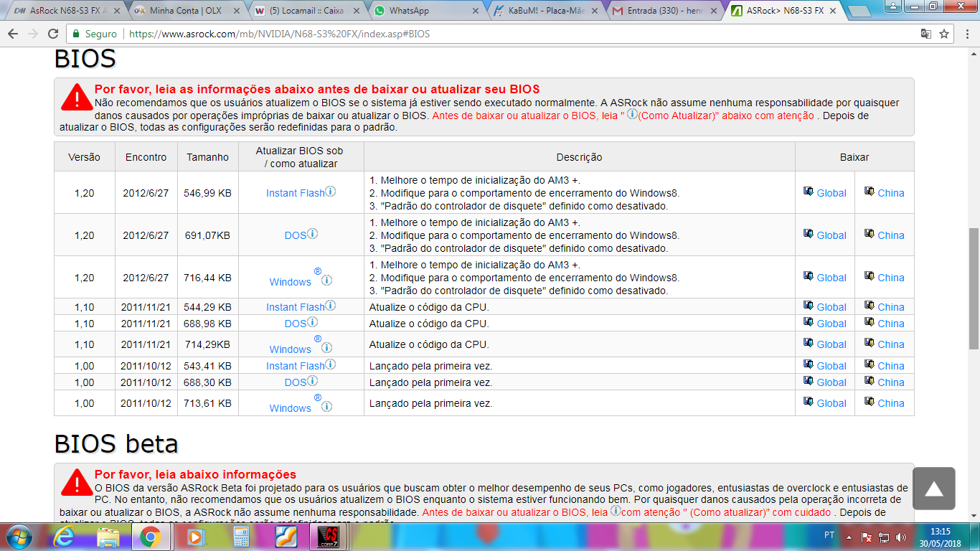Click the info icon beside Windows 714,29KB

pos(326,348)
